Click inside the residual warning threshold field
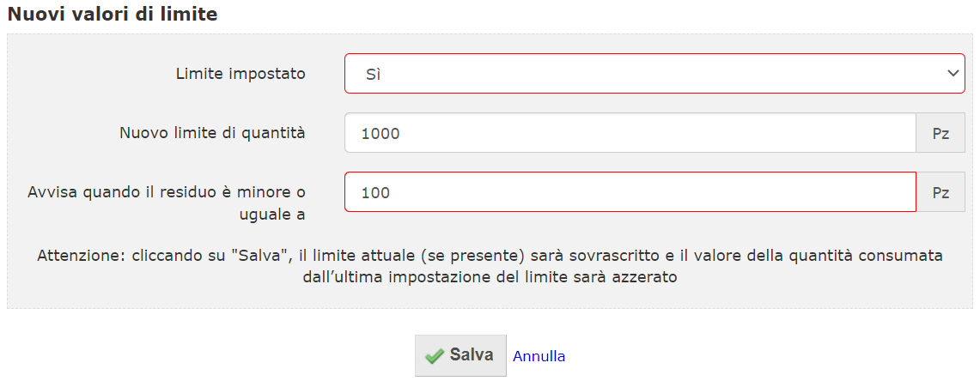Image resolution: width=980 pixels, height=381 pixels. pyautogui.click(x=630, y=191)
